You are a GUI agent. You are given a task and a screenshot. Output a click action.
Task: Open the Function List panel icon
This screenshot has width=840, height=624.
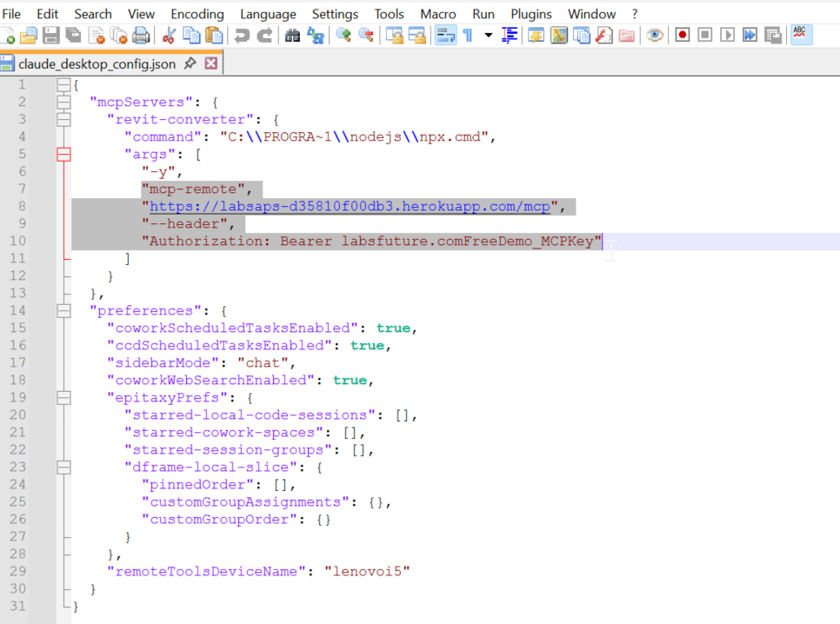coord(603,36)
